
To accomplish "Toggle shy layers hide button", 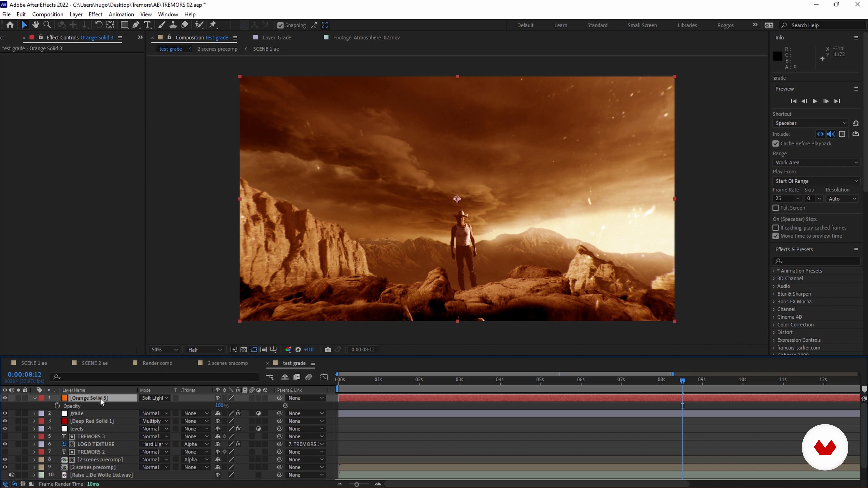I will (285, 377).
